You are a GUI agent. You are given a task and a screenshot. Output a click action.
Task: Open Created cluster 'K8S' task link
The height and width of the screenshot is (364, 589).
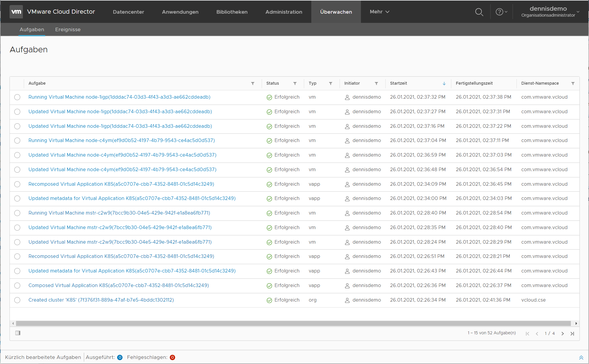pos(101,300)
